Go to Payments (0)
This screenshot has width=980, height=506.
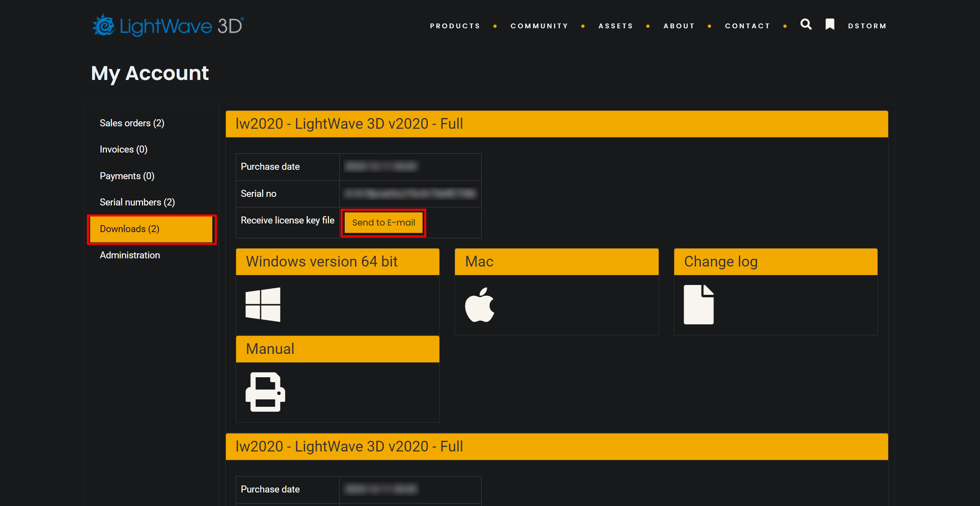tap(127, 176)
